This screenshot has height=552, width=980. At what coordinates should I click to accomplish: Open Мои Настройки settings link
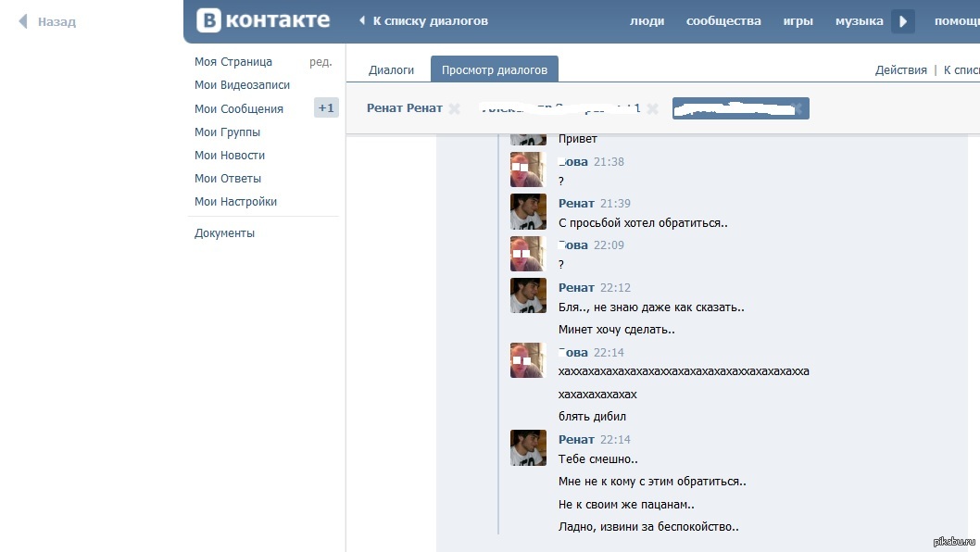point(235,202)
